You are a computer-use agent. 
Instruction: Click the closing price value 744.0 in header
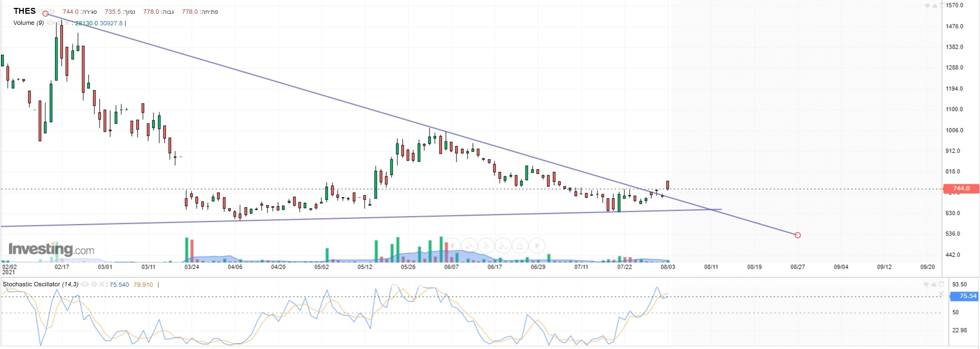tap(71, 12)
